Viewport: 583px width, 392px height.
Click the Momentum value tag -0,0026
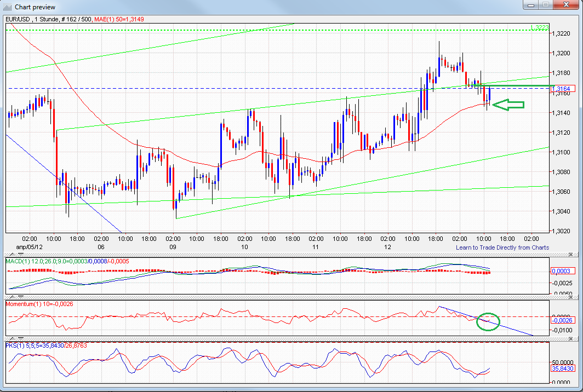click(x=563, y=320)
